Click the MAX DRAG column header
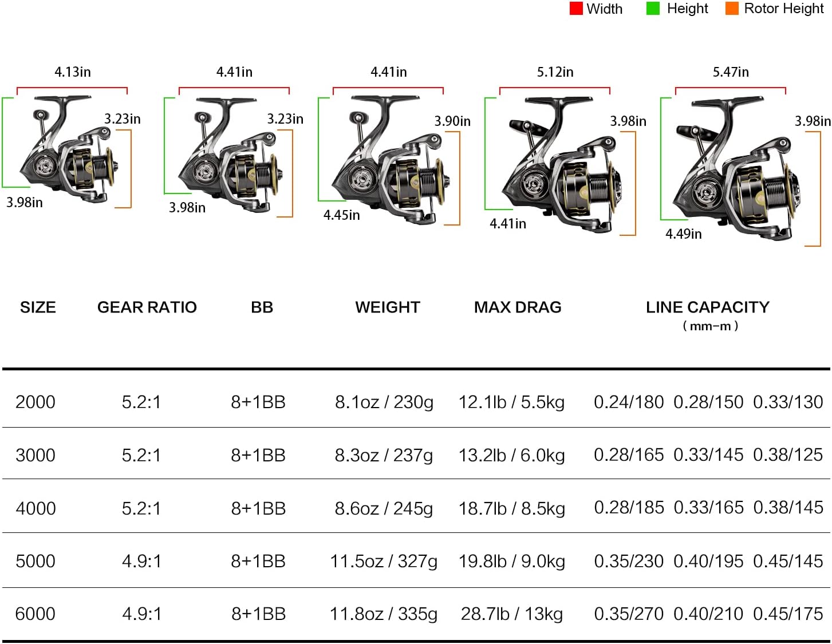Image resolution: width=832 pixels, height=644 pixels. [x=518, y=307]
